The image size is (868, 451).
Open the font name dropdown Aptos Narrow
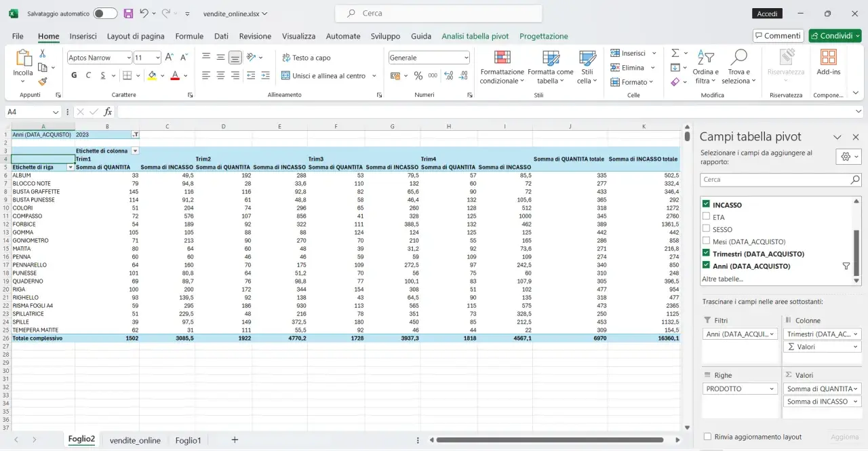tap(128, 58)
